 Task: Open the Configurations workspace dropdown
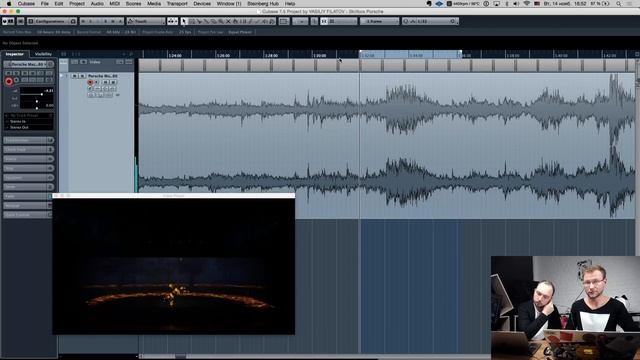pyautogui.click(x=52, y=21)
